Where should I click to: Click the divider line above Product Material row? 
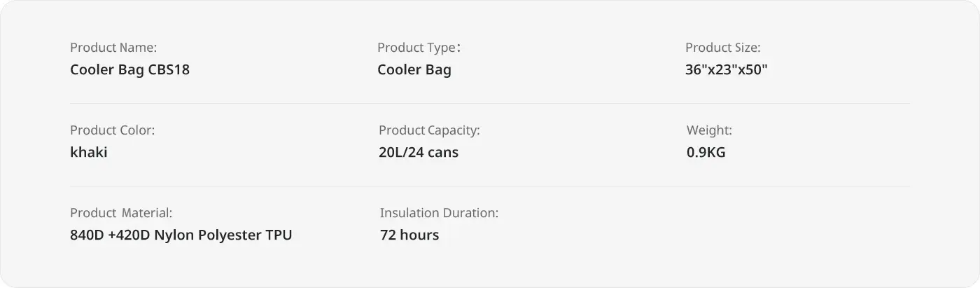point(490,186)
